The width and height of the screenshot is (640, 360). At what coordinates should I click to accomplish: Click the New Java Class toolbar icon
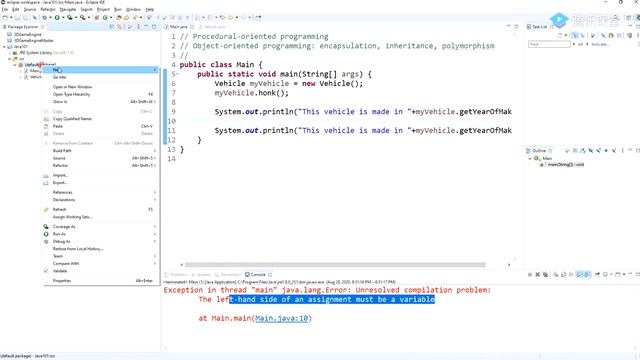pos(105,18)
